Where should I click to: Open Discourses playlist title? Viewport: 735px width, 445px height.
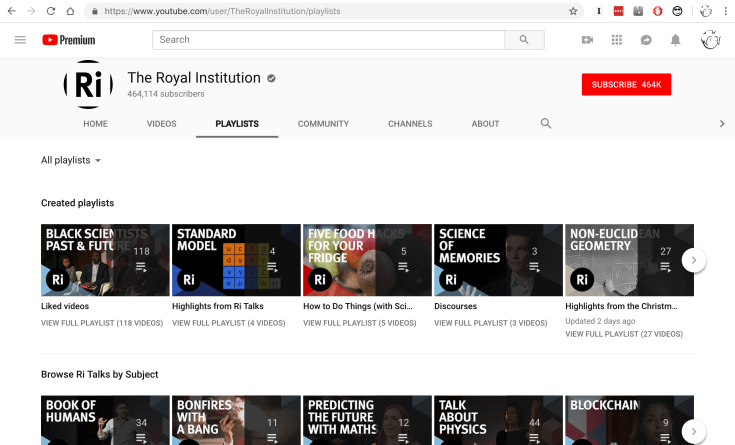[x=455, y=306]
